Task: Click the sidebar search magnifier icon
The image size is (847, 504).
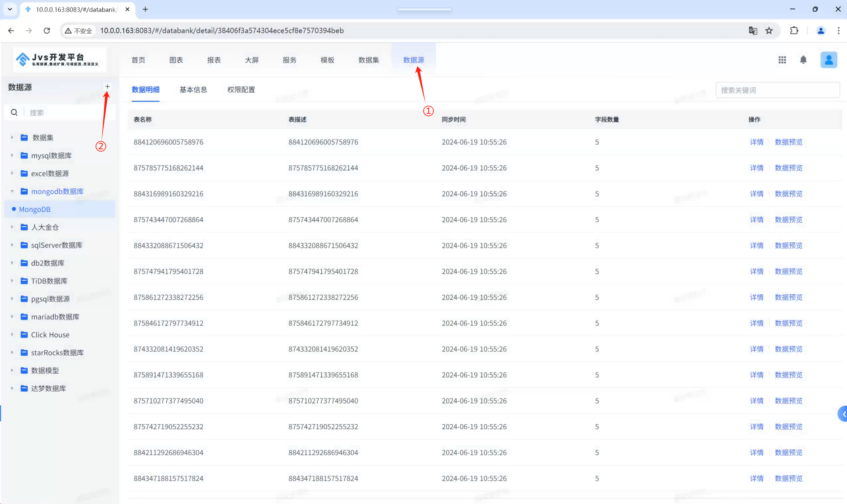Action: (x=14, y=113)
